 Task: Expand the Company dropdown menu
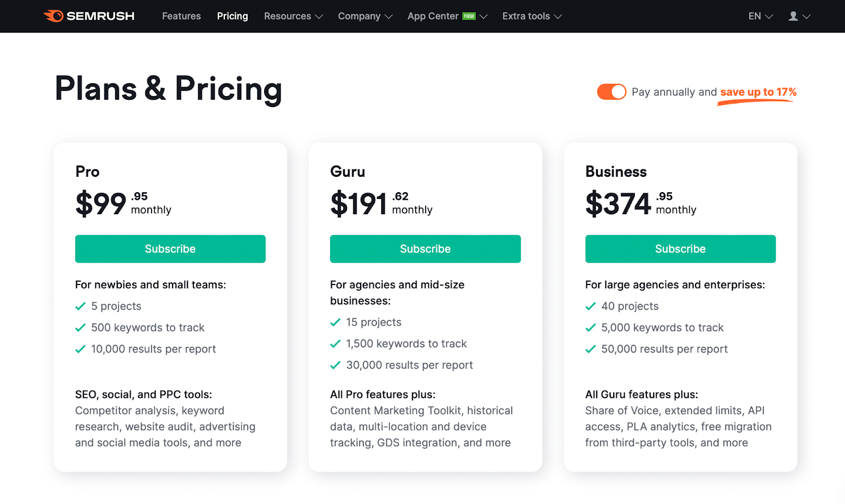365,16
